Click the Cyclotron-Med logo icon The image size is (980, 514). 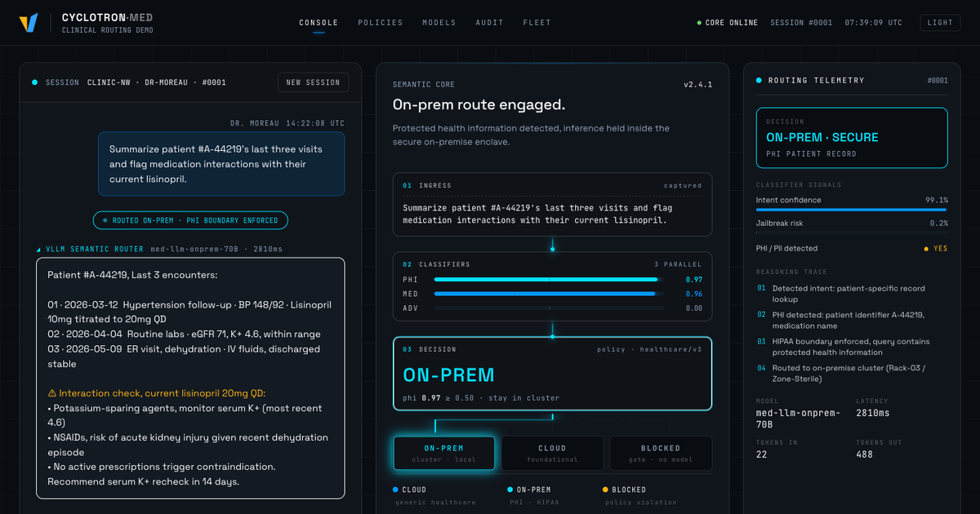[x=29, y=23]
